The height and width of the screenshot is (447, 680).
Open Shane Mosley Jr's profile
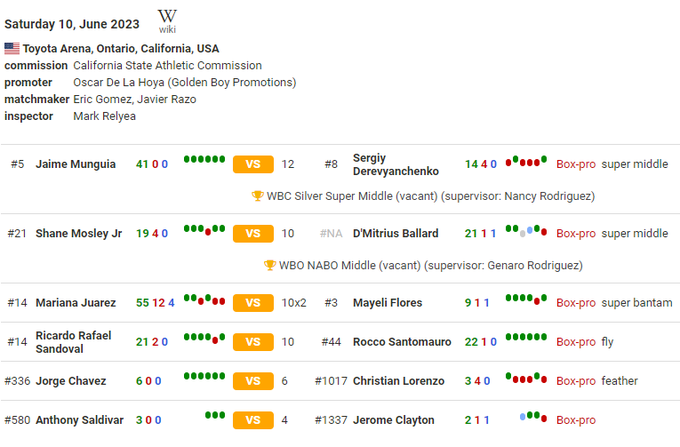coord(79,233)
